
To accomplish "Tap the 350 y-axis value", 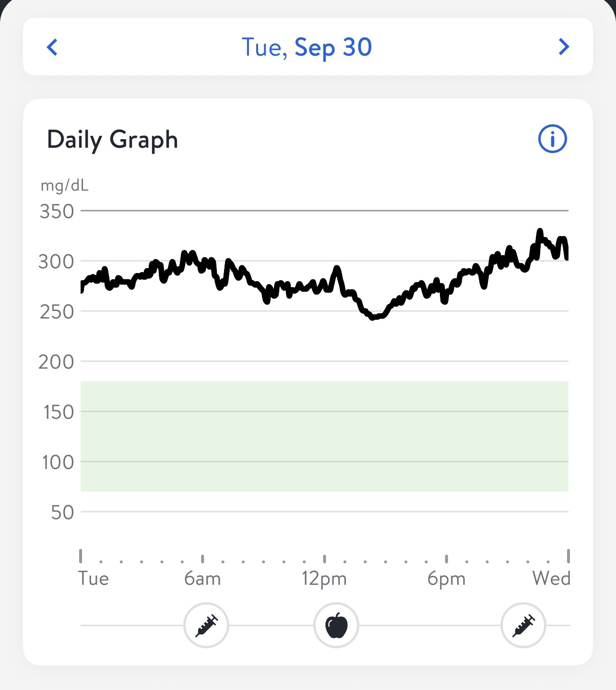I will pyautogui.click(x=57, y=211).
